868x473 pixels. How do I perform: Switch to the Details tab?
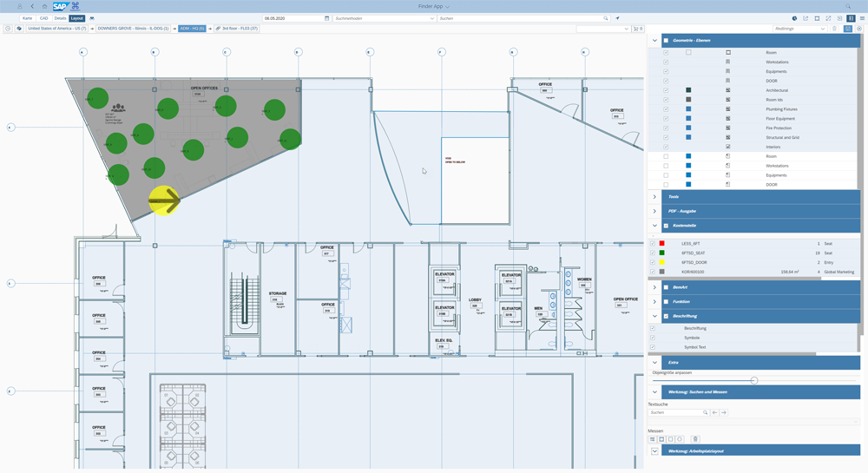coord(60,18)
